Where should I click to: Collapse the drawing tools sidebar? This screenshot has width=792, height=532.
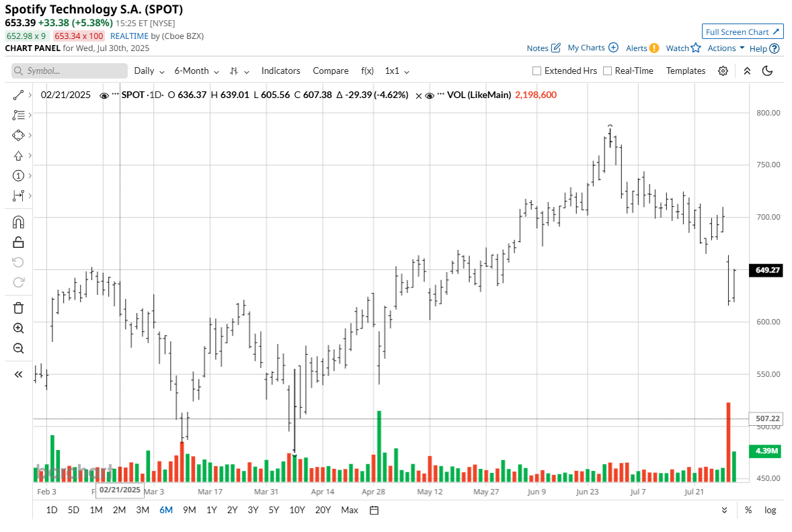(x=18, y=374)
